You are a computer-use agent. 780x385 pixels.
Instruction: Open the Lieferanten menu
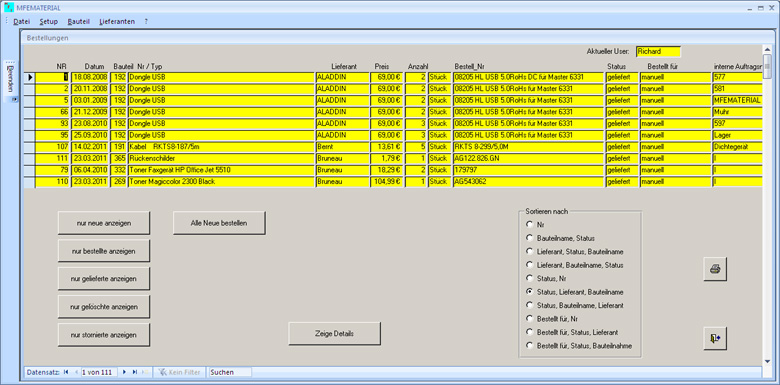pyautogui.click(x=117, y=21)
